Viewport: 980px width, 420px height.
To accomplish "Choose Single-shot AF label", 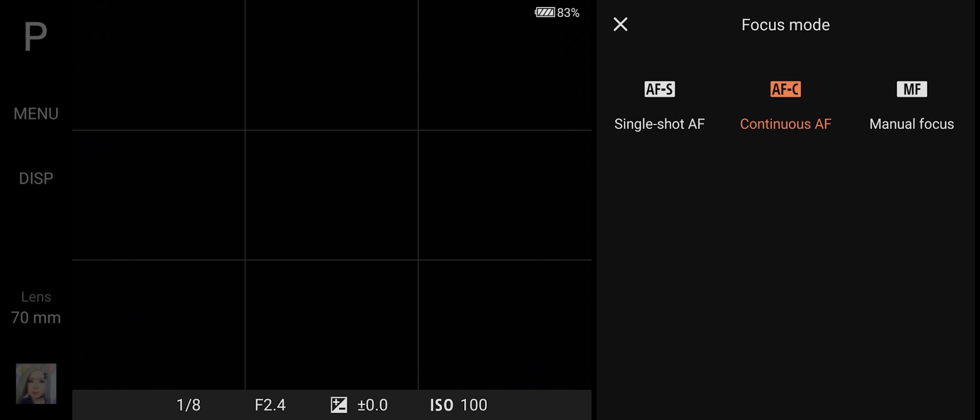I will point(660,124).
